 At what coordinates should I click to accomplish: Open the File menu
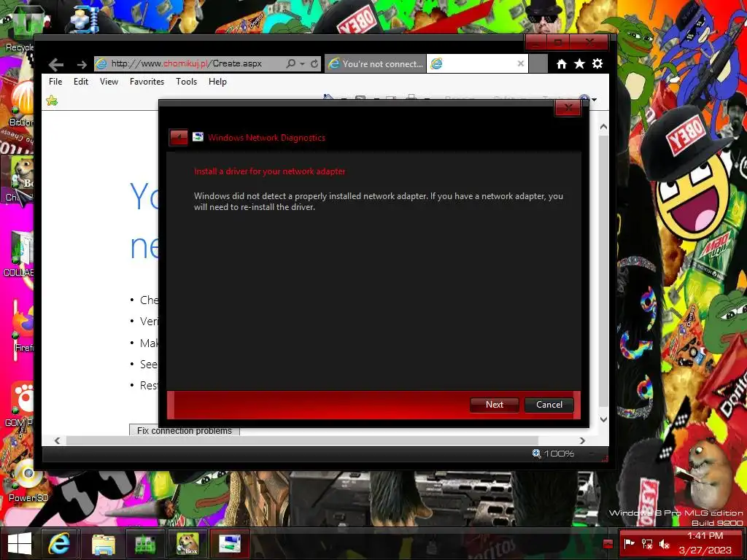coord(55,82)
